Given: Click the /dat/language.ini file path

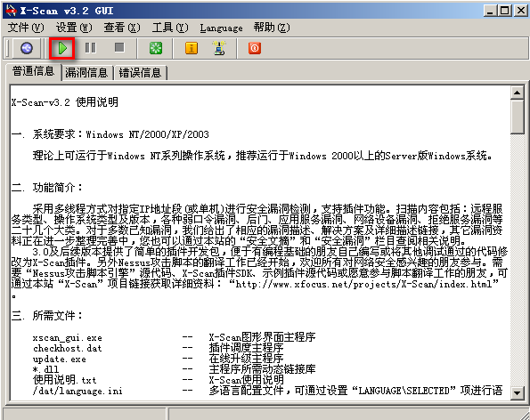Looking at the screenshot, I should click(x=77, y=391).
